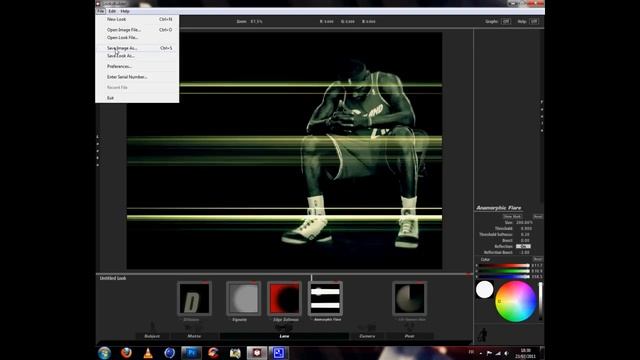Click the Boost value field
The height and width of the screenshot is (360, 640).
click(525, 241)
